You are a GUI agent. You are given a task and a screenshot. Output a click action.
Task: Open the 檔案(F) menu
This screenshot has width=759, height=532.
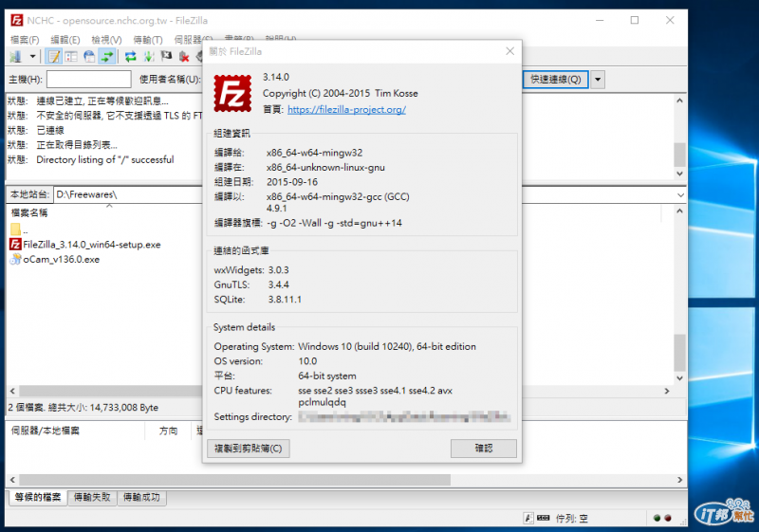25,40
